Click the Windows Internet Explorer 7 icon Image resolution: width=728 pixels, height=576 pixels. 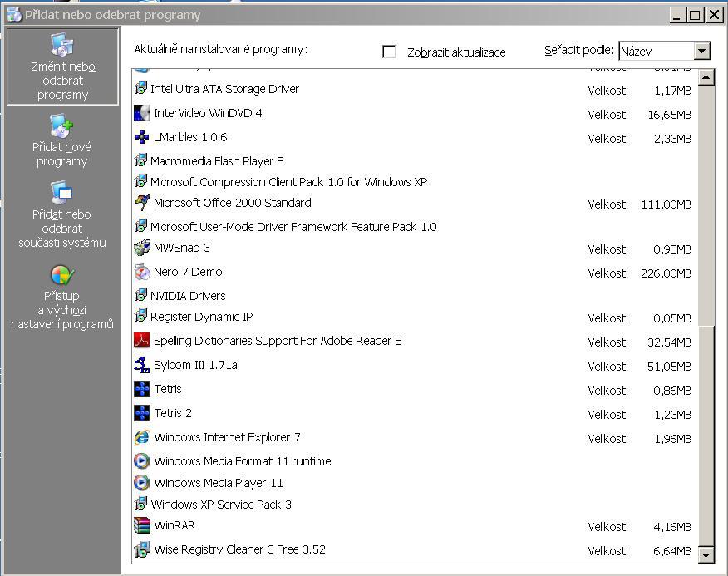click(141, 437)
